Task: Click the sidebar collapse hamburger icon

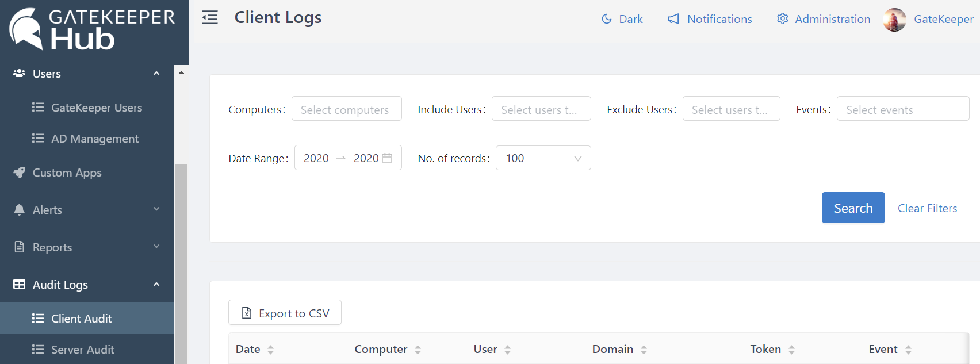Action: 210,18
